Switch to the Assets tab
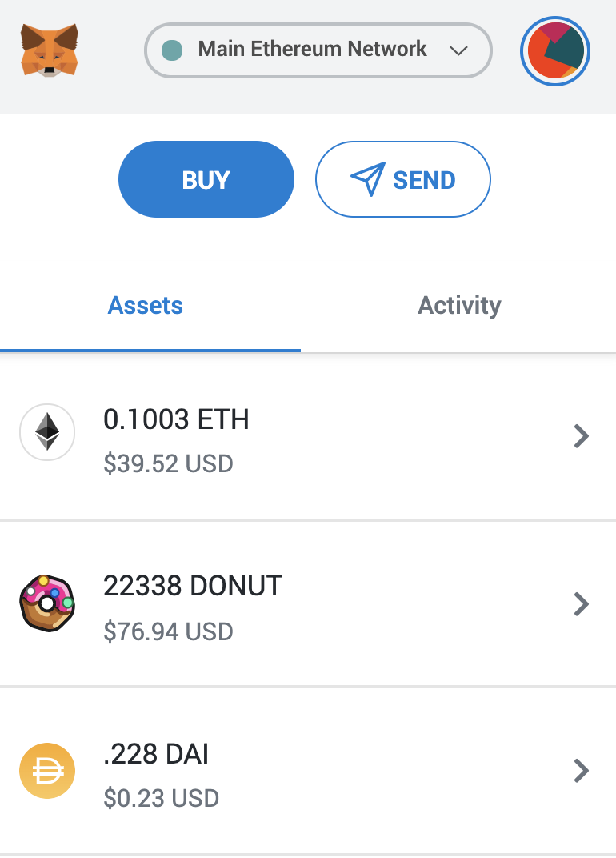This screenshot has width=616, height=858. [146, 305]
